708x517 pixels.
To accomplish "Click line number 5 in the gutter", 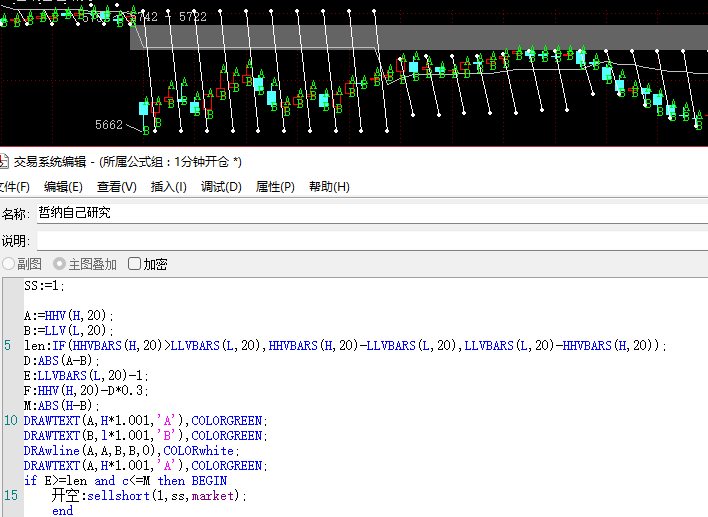I will coord(8,346).
